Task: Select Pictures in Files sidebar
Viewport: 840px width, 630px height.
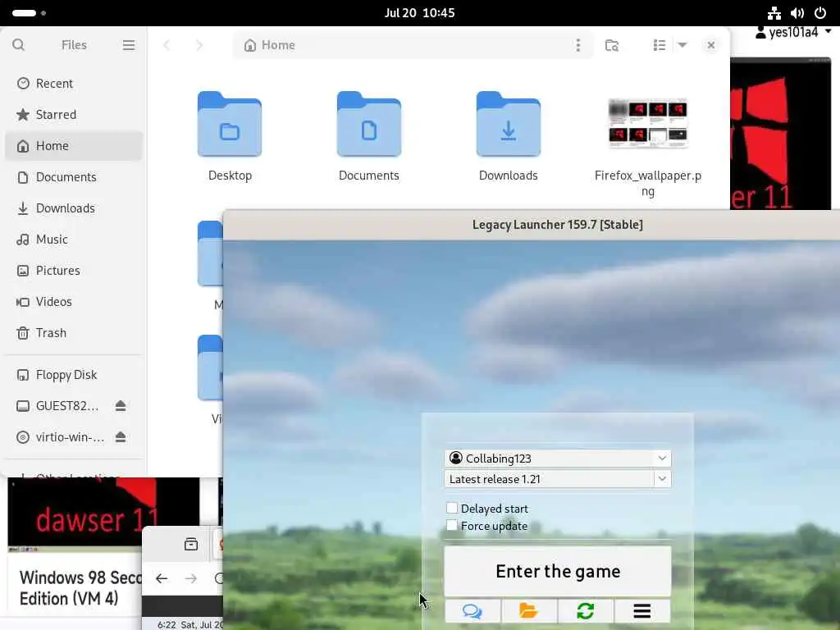Action: point(74,271)
